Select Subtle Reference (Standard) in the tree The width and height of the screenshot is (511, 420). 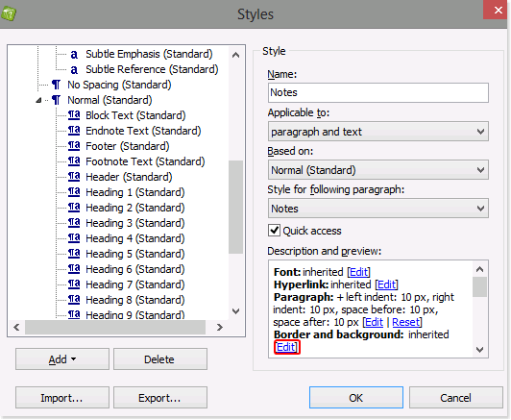[x=152, y=69]
